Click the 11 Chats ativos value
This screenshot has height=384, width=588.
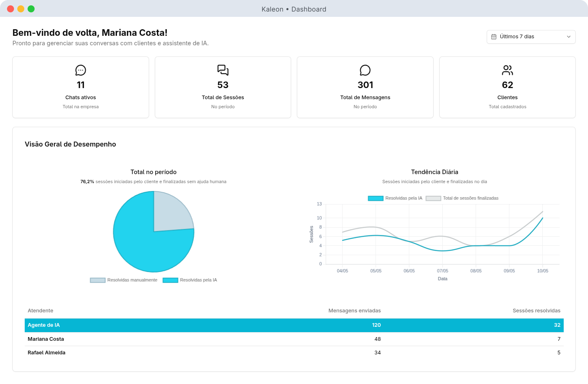pyautogui.click(x=81, y=85)
